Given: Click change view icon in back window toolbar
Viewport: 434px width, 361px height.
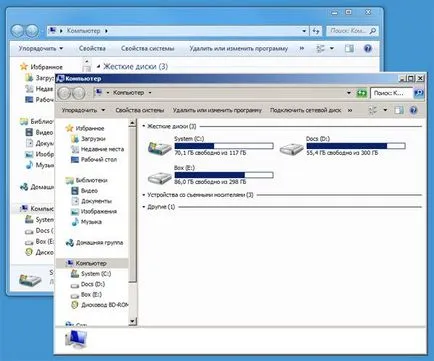Looking at the screenshot, I should pos(320,49).
